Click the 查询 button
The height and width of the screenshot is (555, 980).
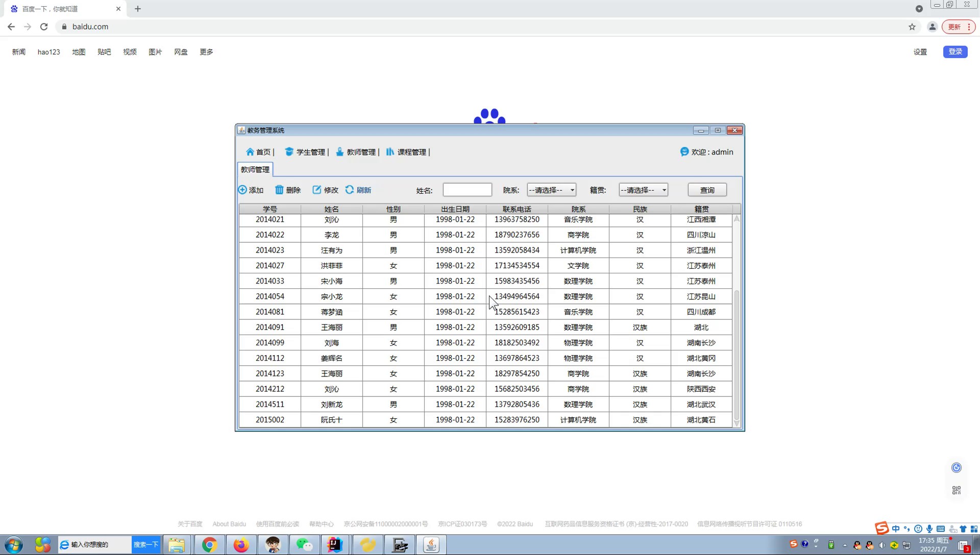click(707, 190)
